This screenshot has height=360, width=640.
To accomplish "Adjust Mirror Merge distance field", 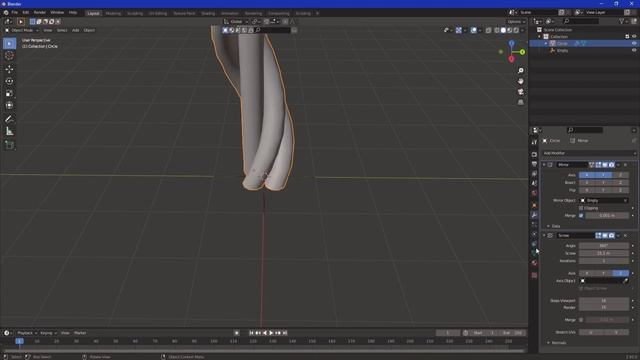I will [x=607, y=216].
